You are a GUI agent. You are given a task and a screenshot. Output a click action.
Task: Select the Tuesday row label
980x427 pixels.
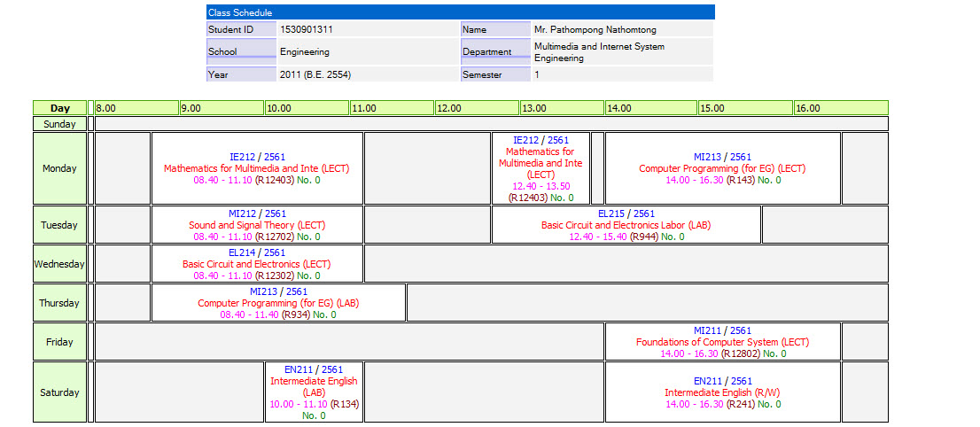coord(60,225)
